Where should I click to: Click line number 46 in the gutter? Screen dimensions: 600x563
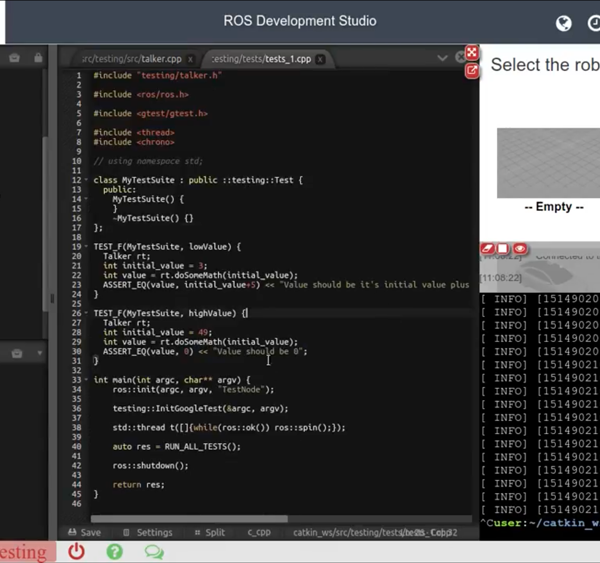[x=77, y=504]
